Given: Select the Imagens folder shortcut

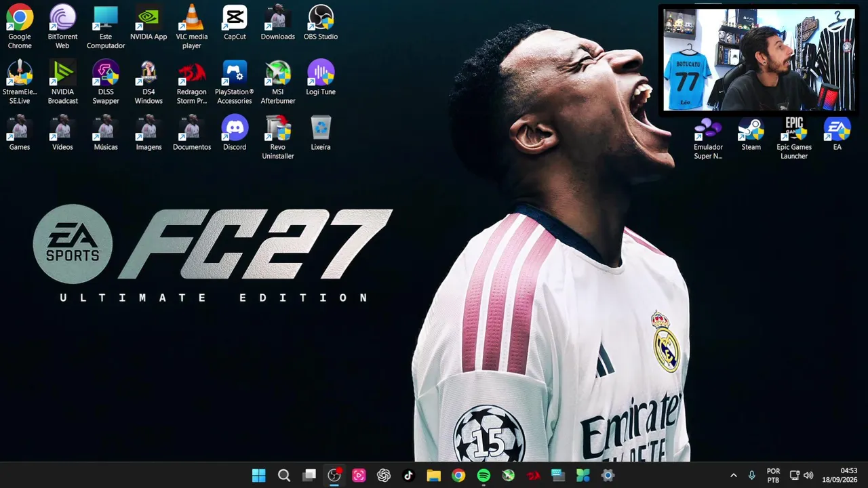Looking at the screenshot, I should [149, 133].
